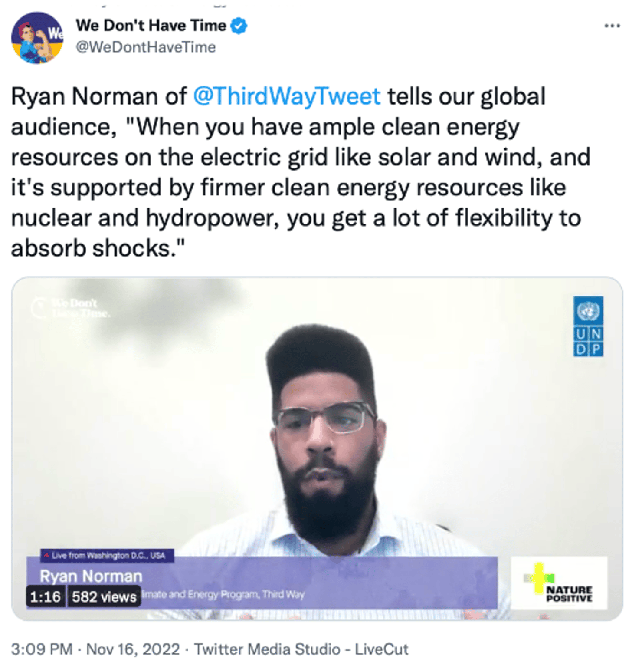Viewport: 642px width, 672px height.
Task: Open the We Don't Have Time profile avatar
Action: click(37, 38)
